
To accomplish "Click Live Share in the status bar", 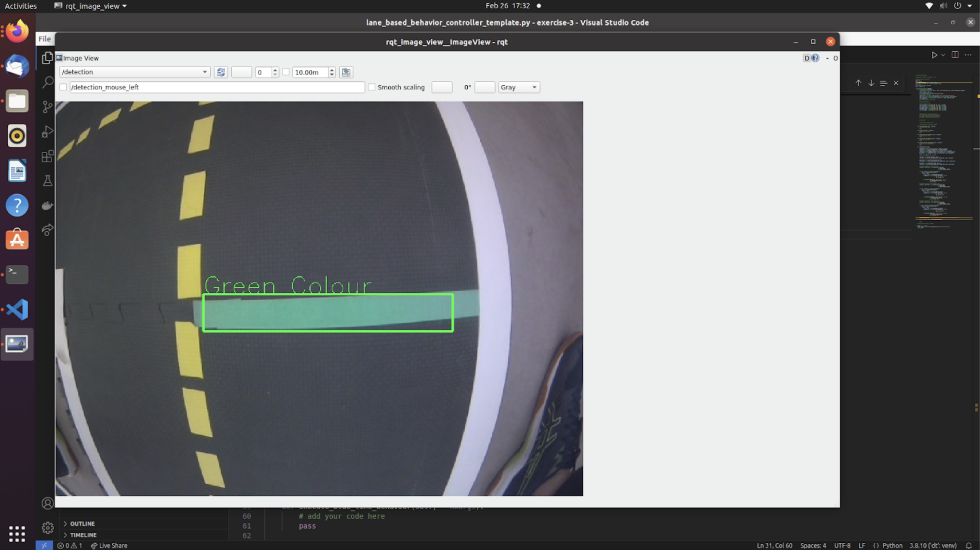I will tap(109, 546).
